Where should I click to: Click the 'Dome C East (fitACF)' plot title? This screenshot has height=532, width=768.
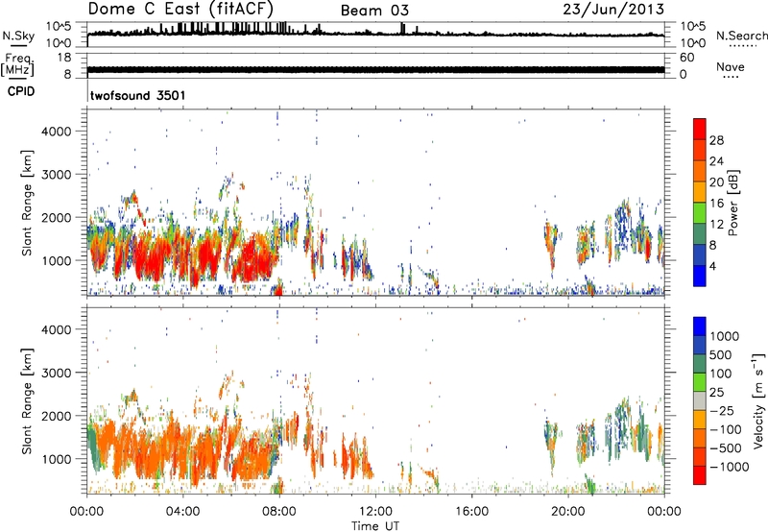pos(180,9)
